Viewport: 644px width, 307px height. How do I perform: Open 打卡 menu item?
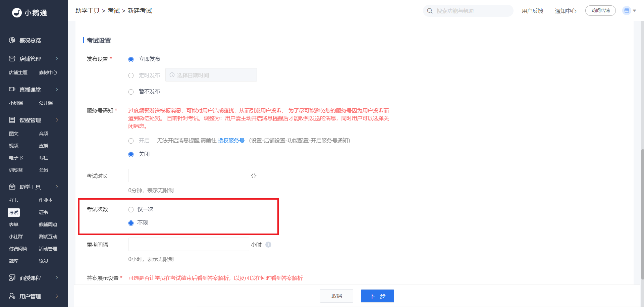click(14, 200)
